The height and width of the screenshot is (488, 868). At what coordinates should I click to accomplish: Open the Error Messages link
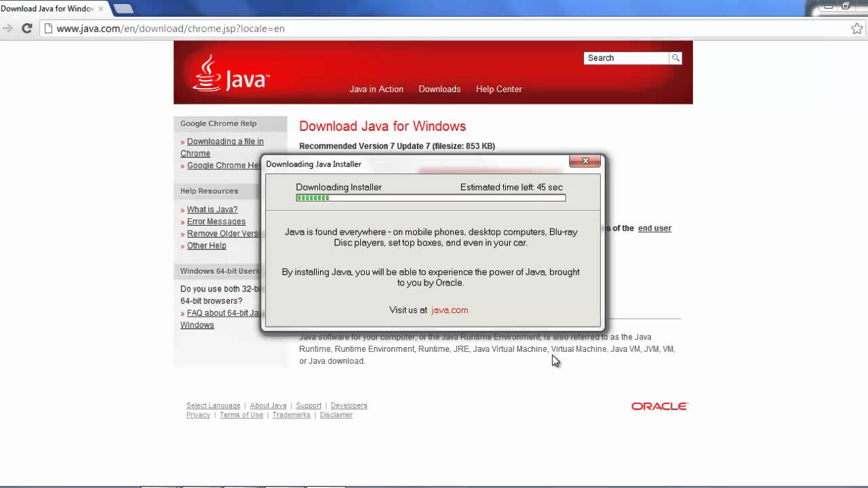click(216, 222)
